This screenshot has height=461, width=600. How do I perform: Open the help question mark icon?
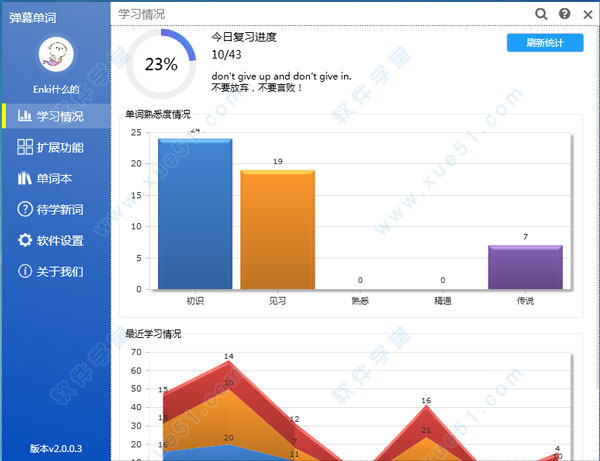point(564,14)
